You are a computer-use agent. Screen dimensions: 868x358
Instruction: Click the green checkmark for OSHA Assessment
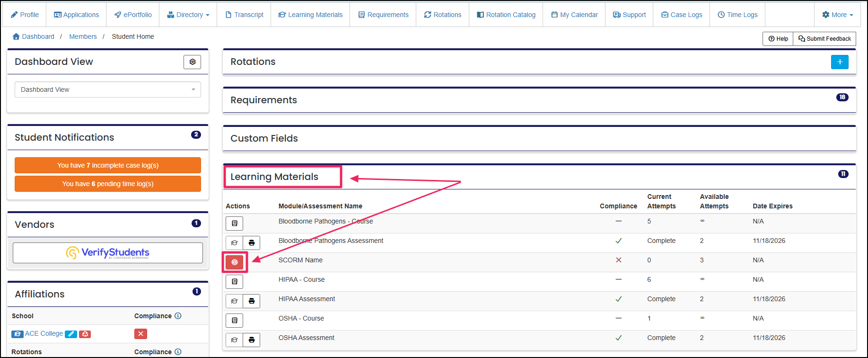(618, 338)
